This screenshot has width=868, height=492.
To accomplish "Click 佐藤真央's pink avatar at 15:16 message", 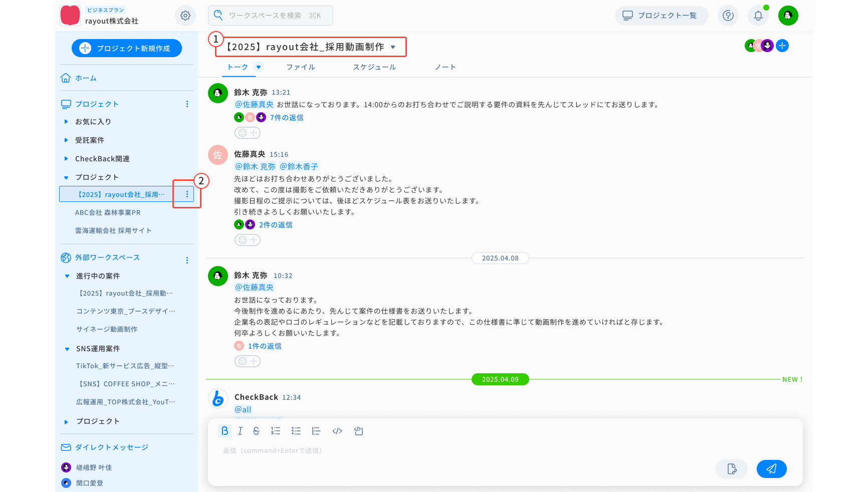I will 218,155.
